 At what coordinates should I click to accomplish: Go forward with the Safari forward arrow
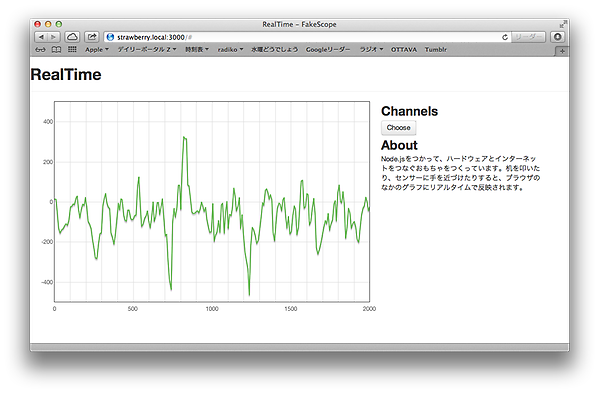tap(53, 37)
